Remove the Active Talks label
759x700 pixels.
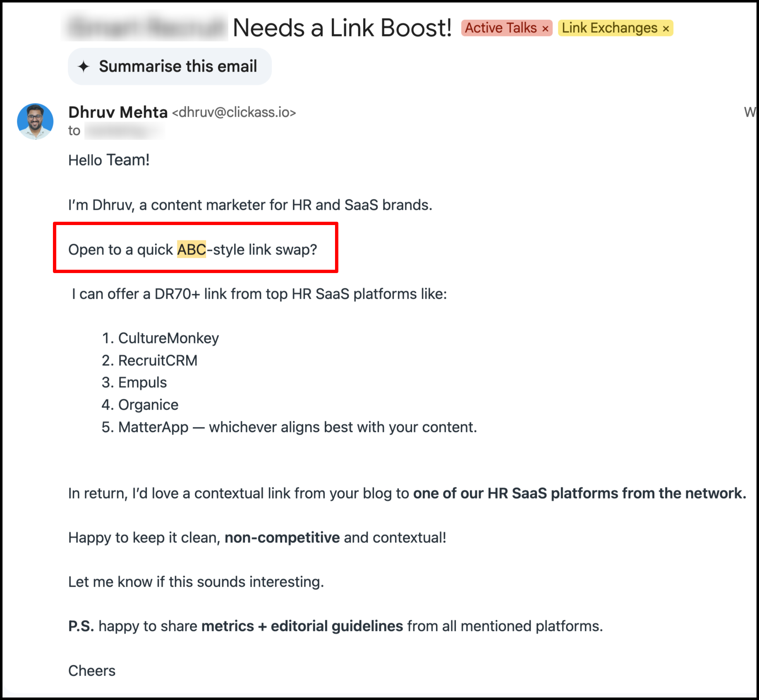point(545,29)
